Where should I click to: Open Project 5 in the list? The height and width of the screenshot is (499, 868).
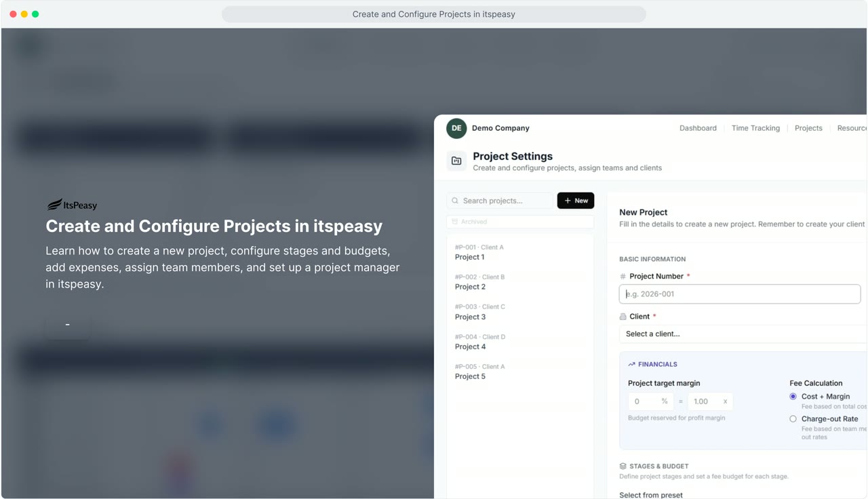(520, 372)
